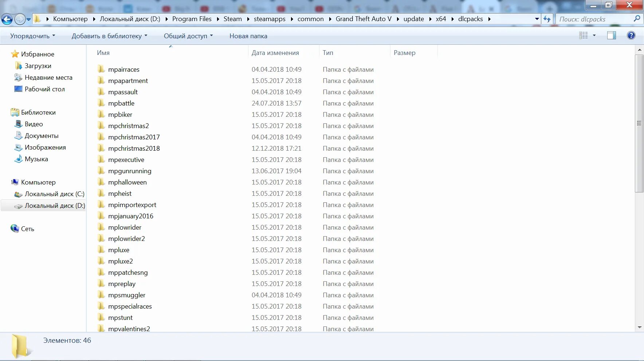Select the mpsmuggler folder name
Image resolution: width=644 pixels, height=361 pixels.
point(127,295)
